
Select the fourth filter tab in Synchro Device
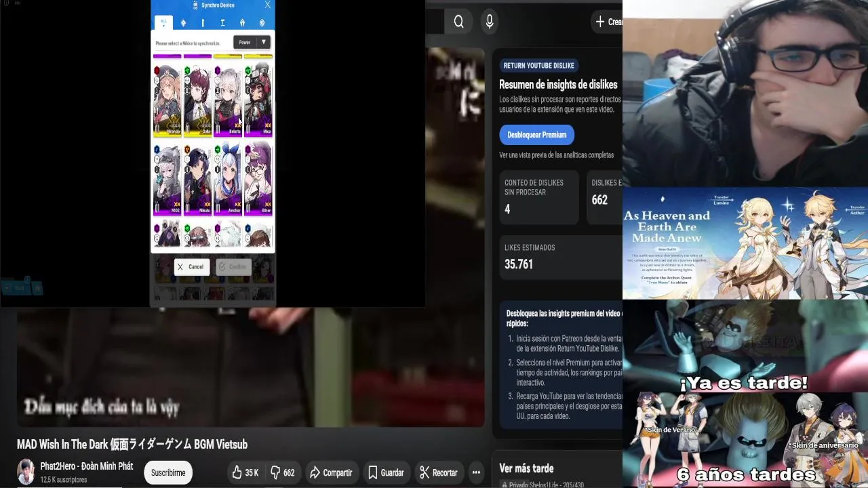point(222,22)
